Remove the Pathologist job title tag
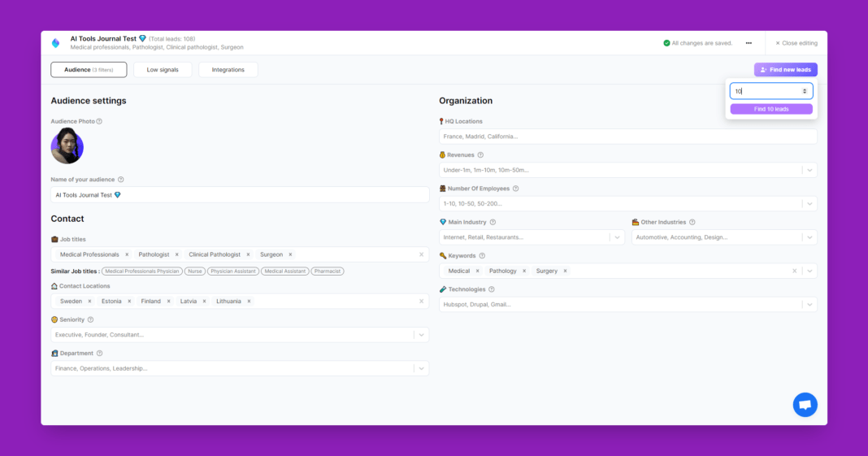Screen dimensions: 868x456 tap(176, 254)
